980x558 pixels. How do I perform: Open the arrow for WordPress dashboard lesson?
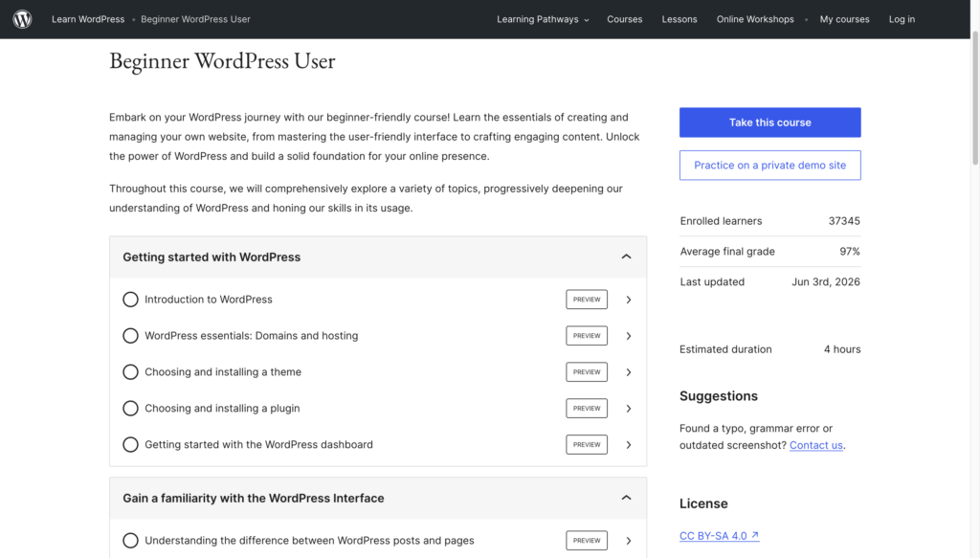(629, 445)
